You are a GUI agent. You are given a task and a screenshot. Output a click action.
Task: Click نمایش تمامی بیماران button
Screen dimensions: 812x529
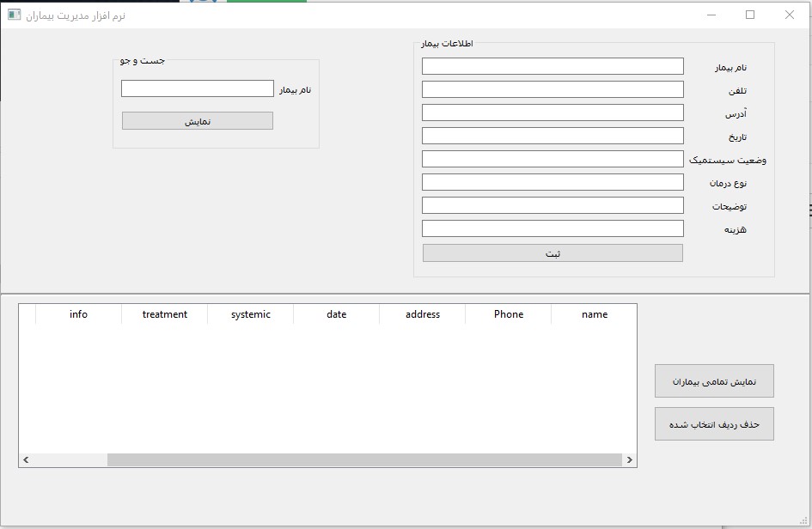click(714, 381)
